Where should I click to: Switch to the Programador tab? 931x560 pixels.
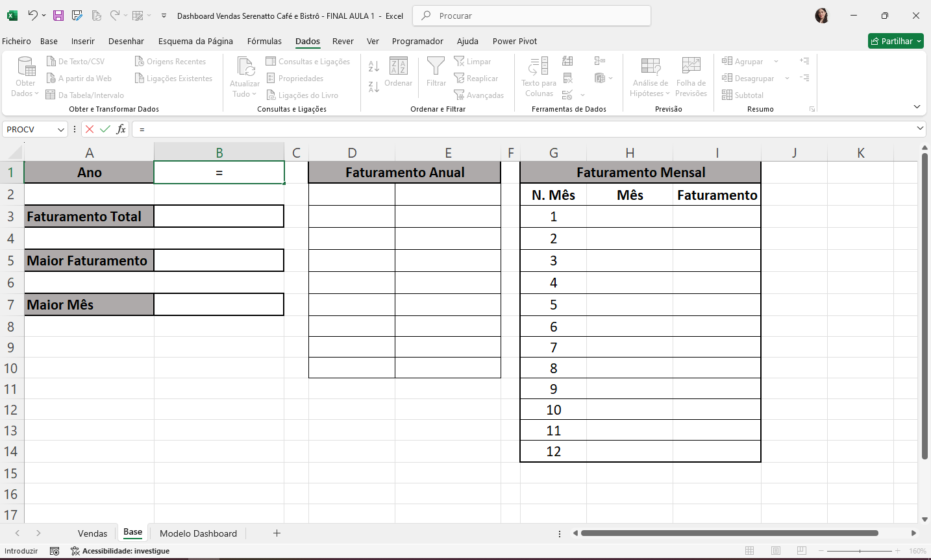(417, 41)
